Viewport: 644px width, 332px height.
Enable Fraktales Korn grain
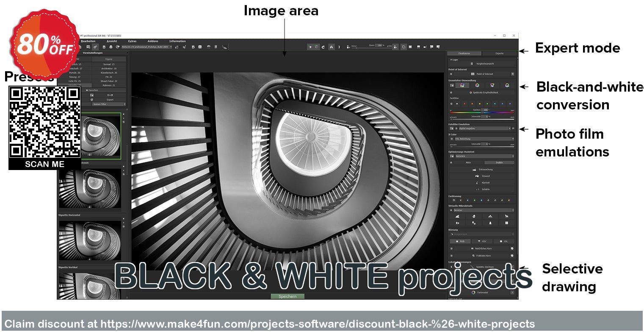coord(482,256)
